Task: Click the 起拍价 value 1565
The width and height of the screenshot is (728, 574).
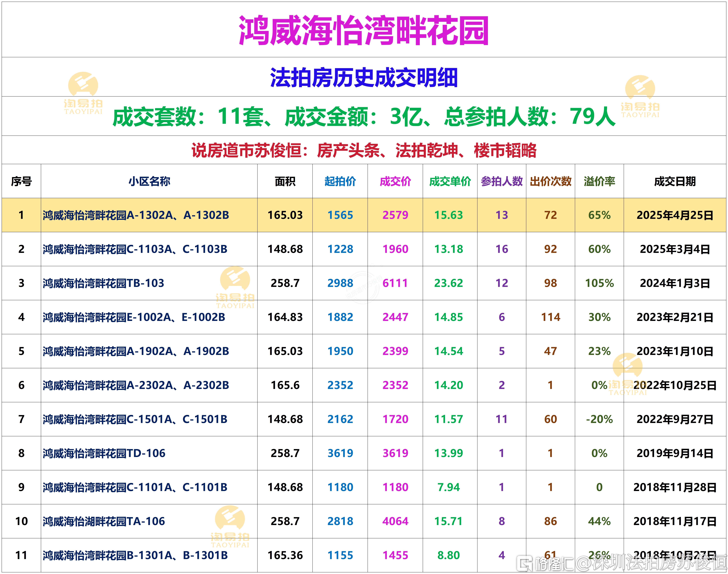Action: 340,215
